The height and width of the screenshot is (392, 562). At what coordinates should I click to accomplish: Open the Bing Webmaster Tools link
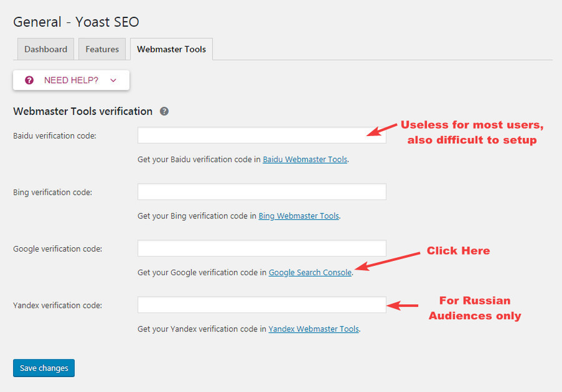tap(298, 215)
